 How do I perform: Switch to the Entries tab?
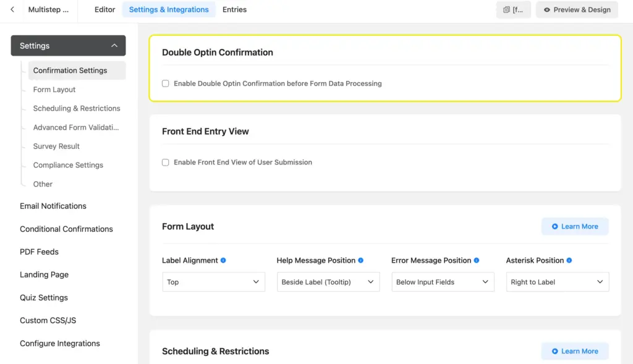pos(234,10)
